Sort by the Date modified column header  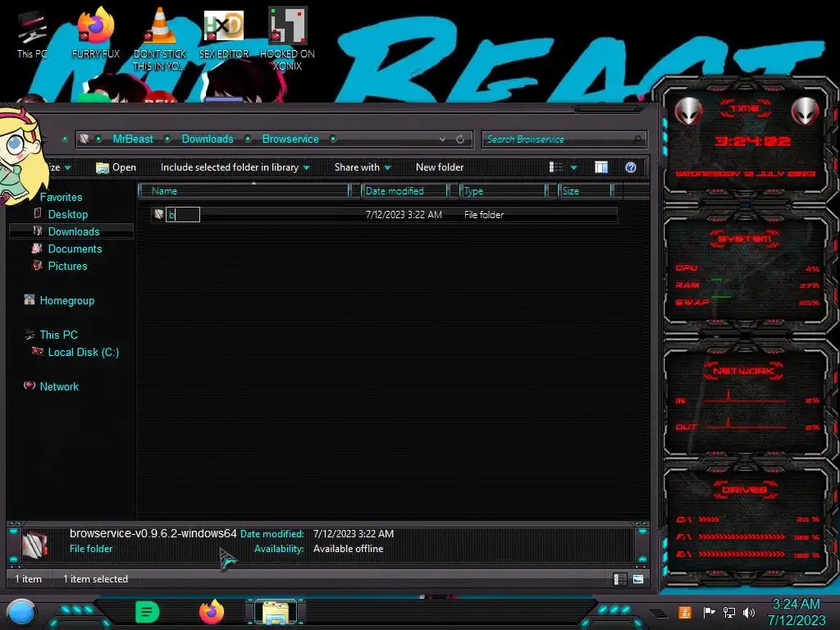pyautogui.click(x=404, y=190)
